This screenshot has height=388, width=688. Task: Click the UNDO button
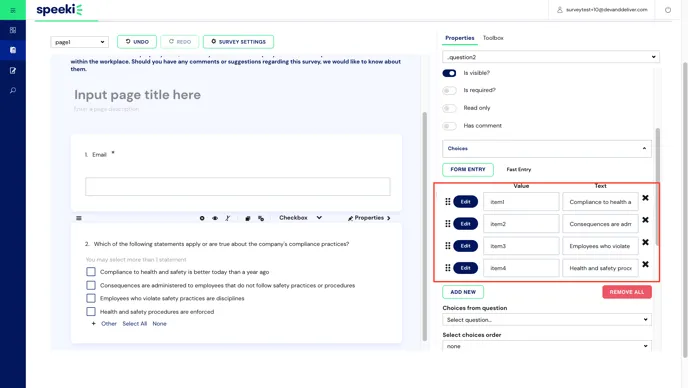click(x=137, y=42)
